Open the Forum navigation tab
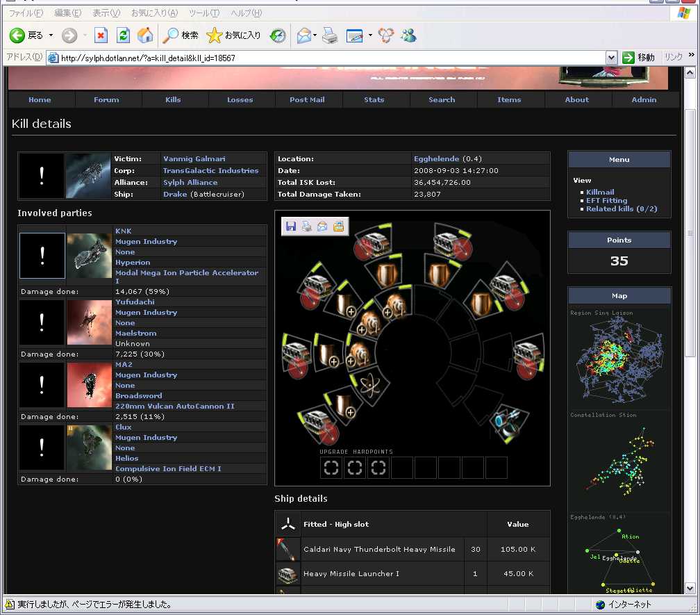Image resolution: width=700 pixels, height=615 pixels. coord(106,99)
